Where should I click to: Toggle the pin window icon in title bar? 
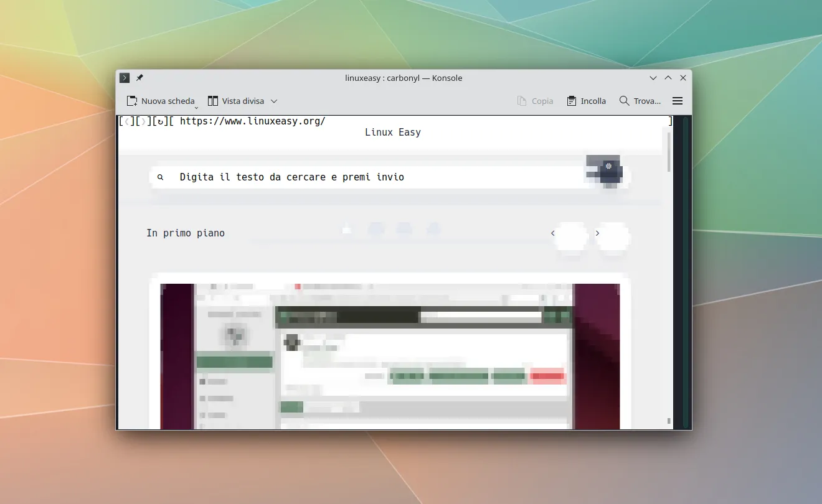[x=139, y=78]
